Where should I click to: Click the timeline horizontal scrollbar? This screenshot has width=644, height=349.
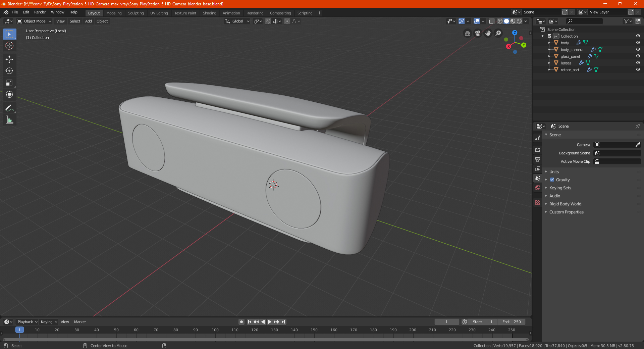coord(266,340)
